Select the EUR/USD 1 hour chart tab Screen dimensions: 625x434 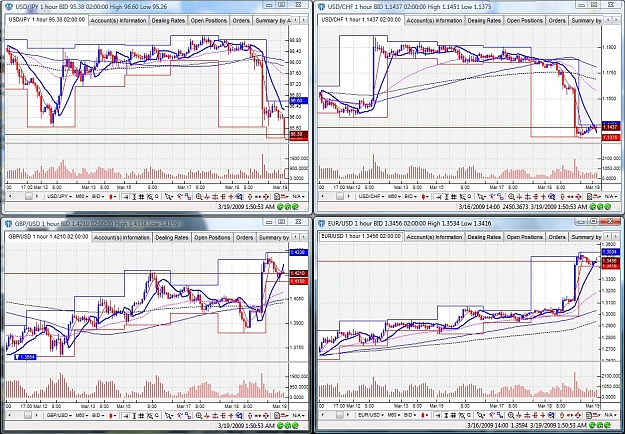361,236
